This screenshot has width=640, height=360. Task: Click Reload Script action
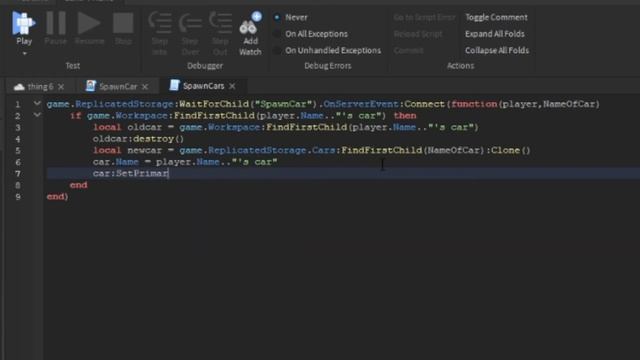[418, 34]
